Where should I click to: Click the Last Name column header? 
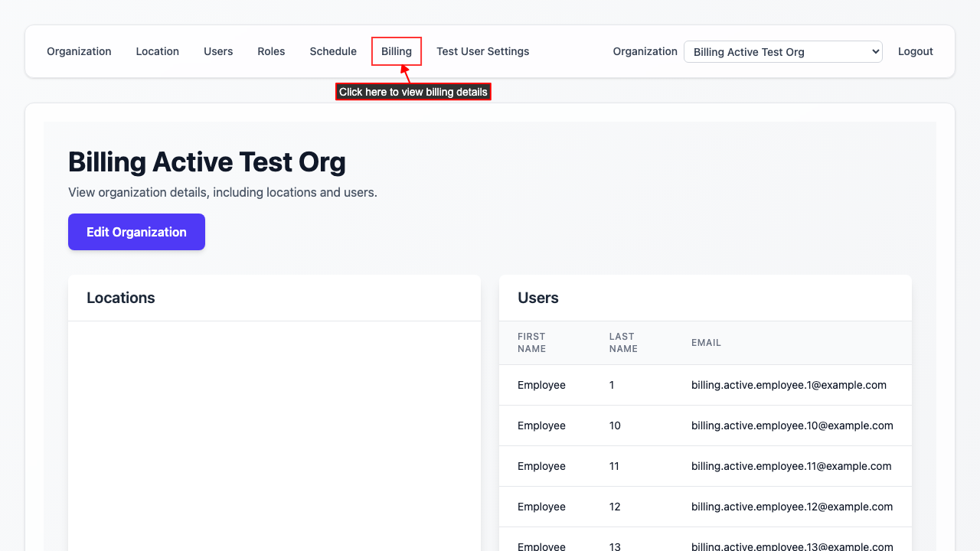click(x=623, y=342)
